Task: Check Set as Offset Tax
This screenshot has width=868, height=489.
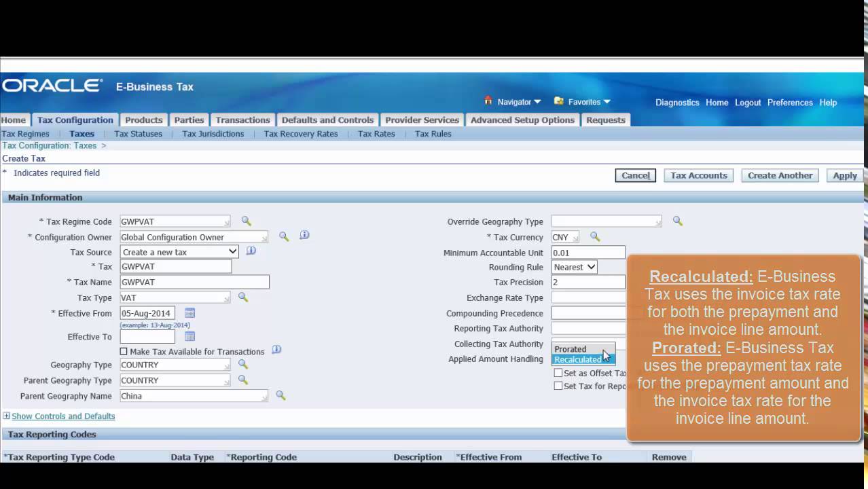Action: [558, 373]
